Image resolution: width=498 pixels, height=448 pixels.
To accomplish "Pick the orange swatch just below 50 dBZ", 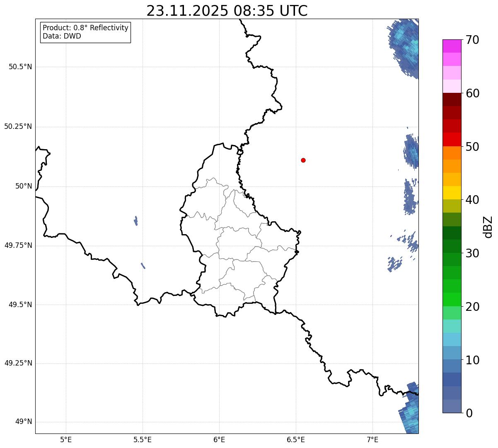I will (x=452, y=153).
